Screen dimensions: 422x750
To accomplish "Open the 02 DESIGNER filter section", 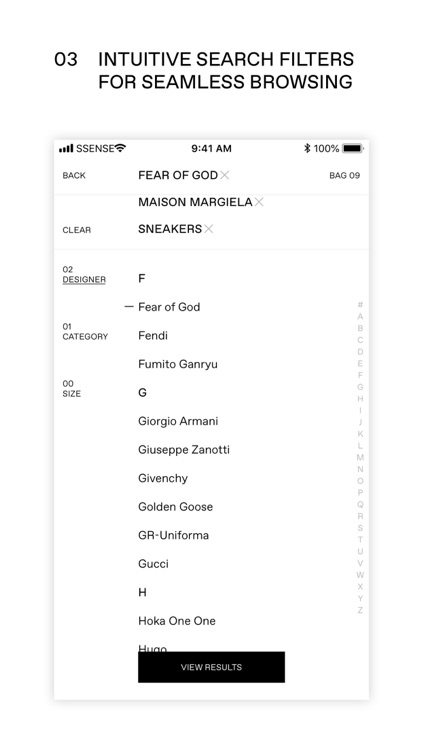I will pos(84,275).
